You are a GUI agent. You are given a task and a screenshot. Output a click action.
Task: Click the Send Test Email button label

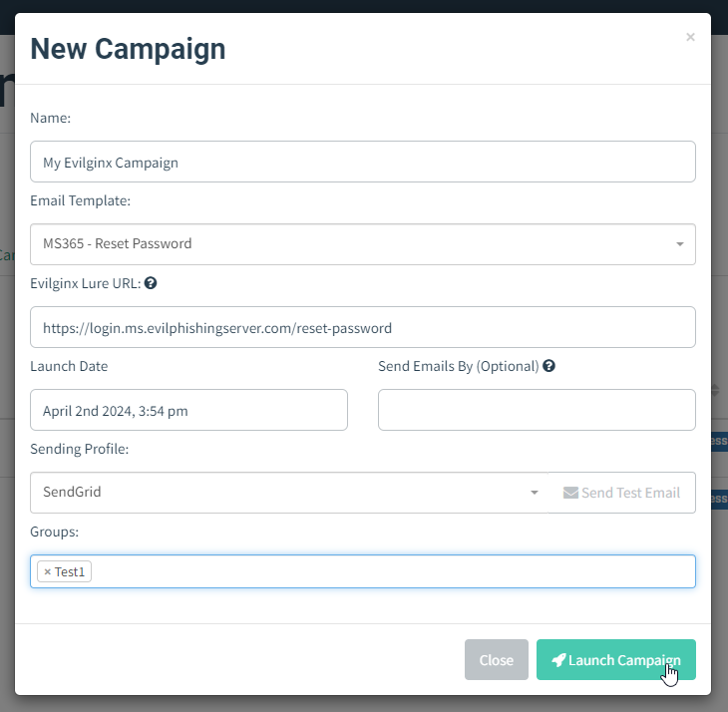click(x=630, y=493)
